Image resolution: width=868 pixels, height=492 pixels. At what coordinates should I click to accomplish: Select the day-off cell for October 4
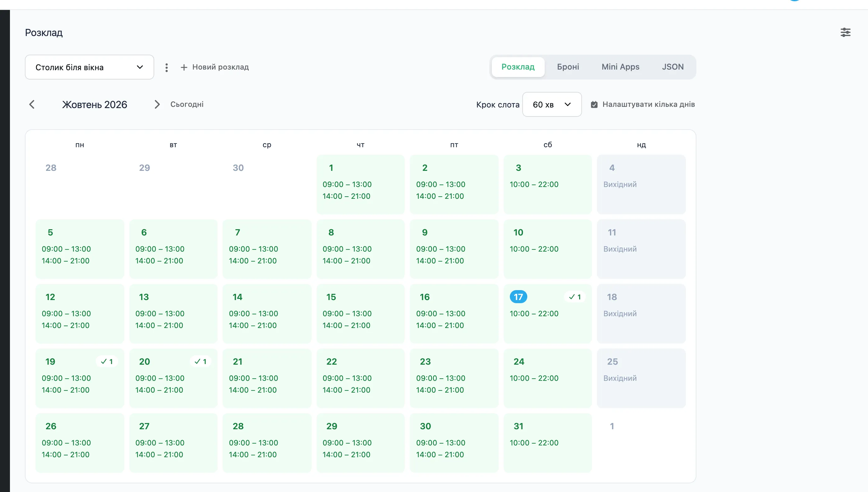coord(641,184)
